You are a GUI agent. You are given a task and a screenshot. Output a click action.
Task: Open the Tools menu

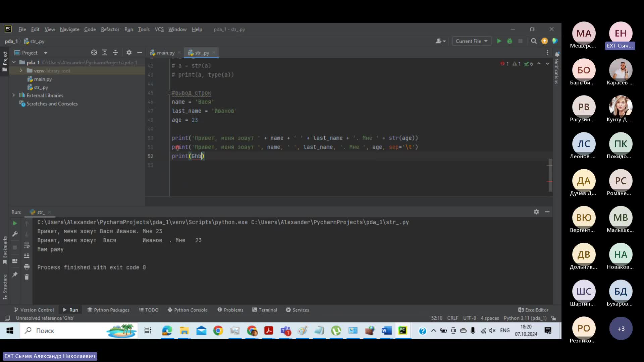coord(144,29)
